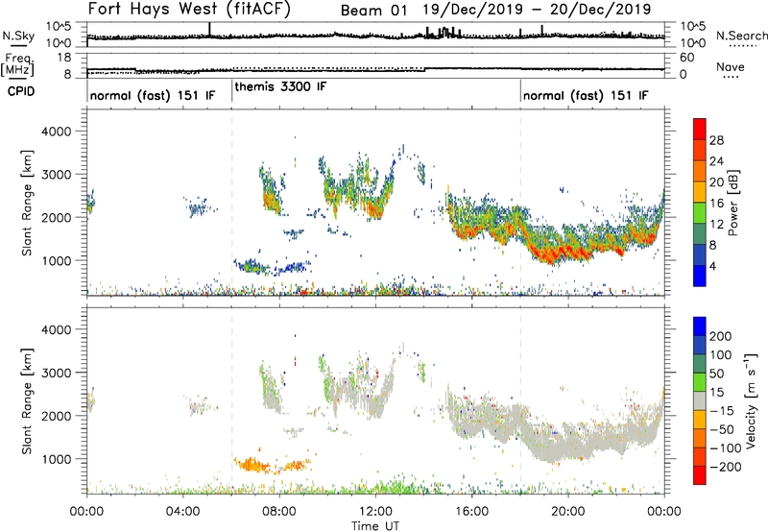Click the '12:00' time tick label
The width and height of the screenshot is (768, 532).
(x=375, y=512)
